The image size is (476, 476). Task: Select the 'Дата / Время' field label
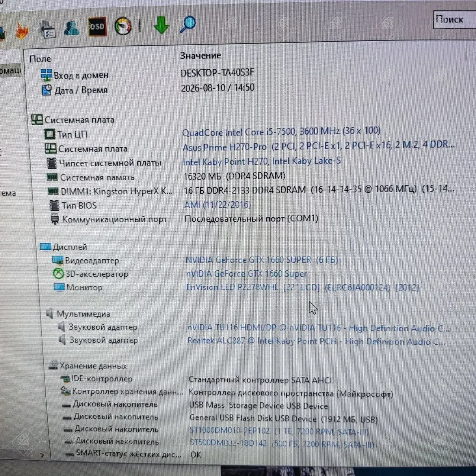click(81, 90)
